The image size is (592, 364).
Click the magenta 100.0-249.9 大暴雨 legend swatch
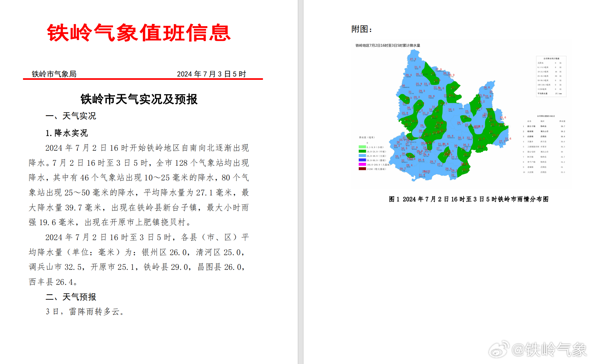pos(362,164)
